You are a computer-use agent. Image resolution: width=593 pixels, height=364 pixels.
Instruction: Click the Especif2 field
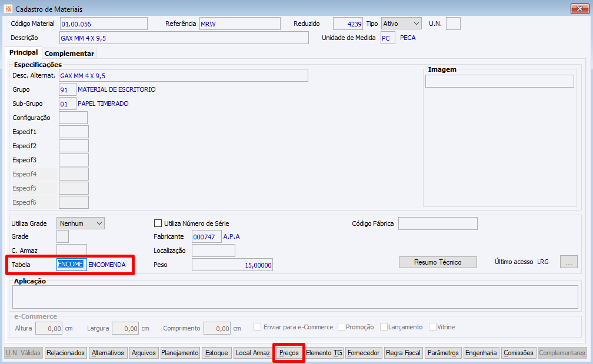(x=74, y=146)
